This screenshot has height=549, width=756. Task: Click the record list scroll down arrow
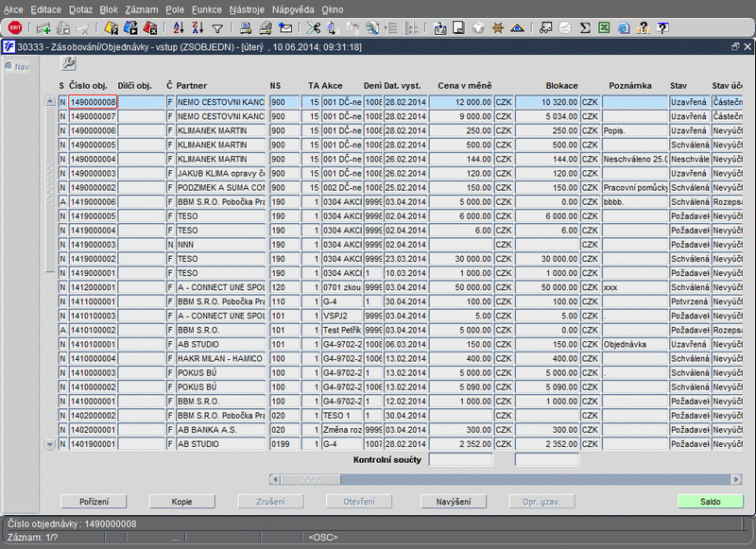point(50,444)
